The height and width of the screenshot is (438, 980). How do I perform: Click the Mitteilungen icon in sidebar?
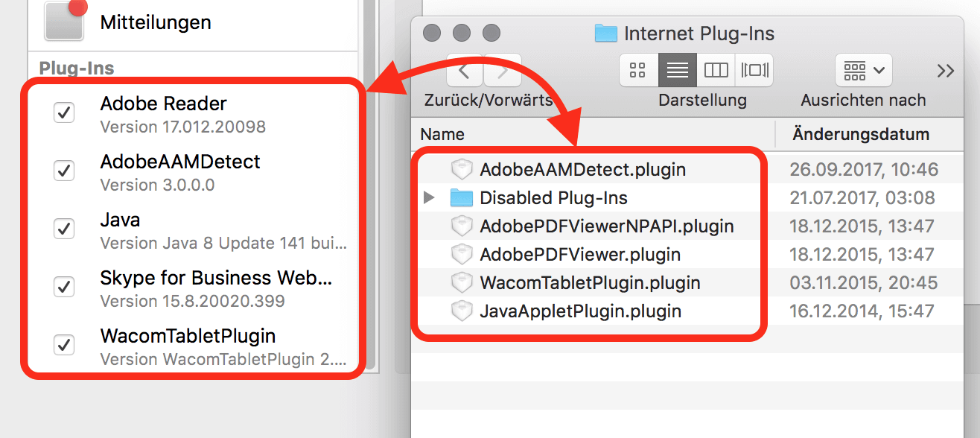[x=65, y=19]
